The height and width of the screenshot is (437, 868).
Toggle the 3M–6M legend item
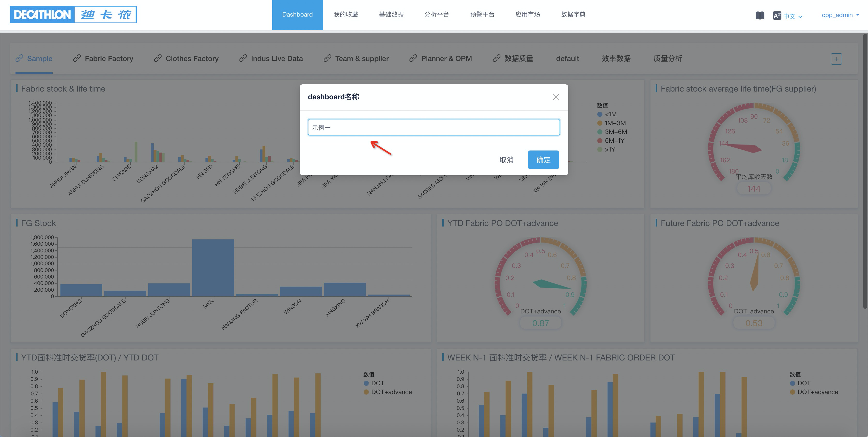(612, 132)
